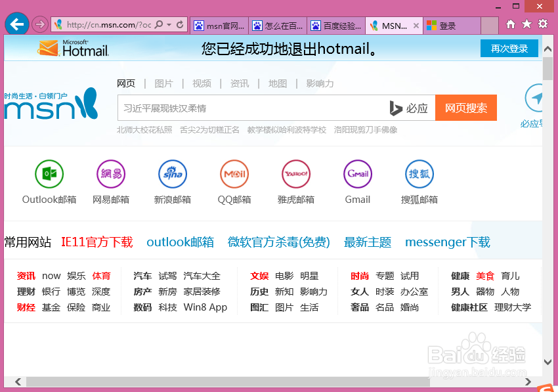Select the 图片 search category
Image resolution: width=558 pixels, height=392 pixels.
(x=163, y=83)
